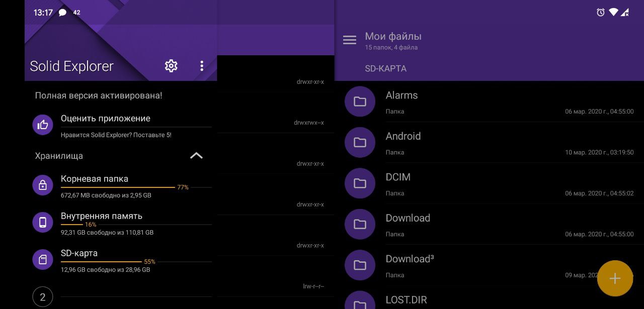Click 92,31 GB свободно из 110,81 GB
Image resolution: width=644 pixels, height=309 pixels.
pos(107,233)
